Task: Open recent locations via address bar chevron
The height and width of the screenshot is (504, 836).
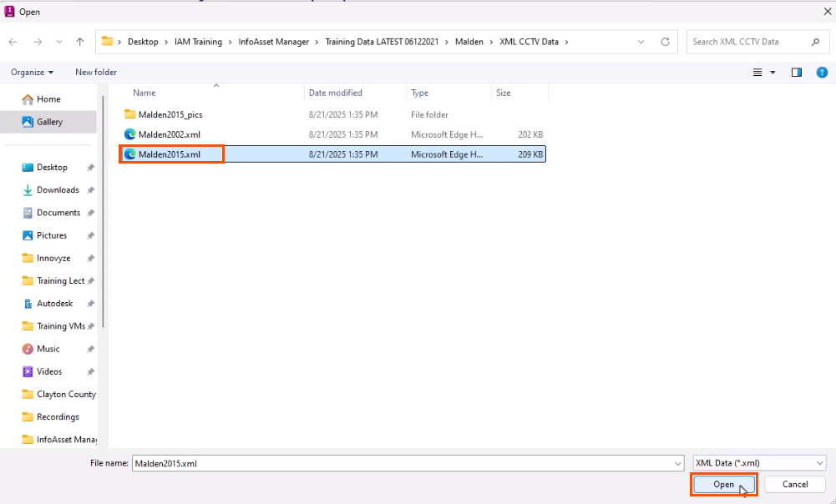Action: pos(640,41)
